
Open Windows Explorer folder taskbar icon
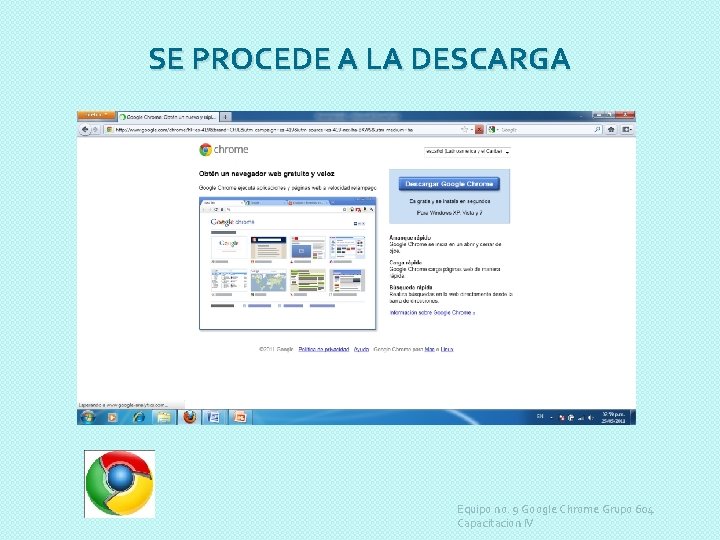pyautogui.click(x=164, y=417)
